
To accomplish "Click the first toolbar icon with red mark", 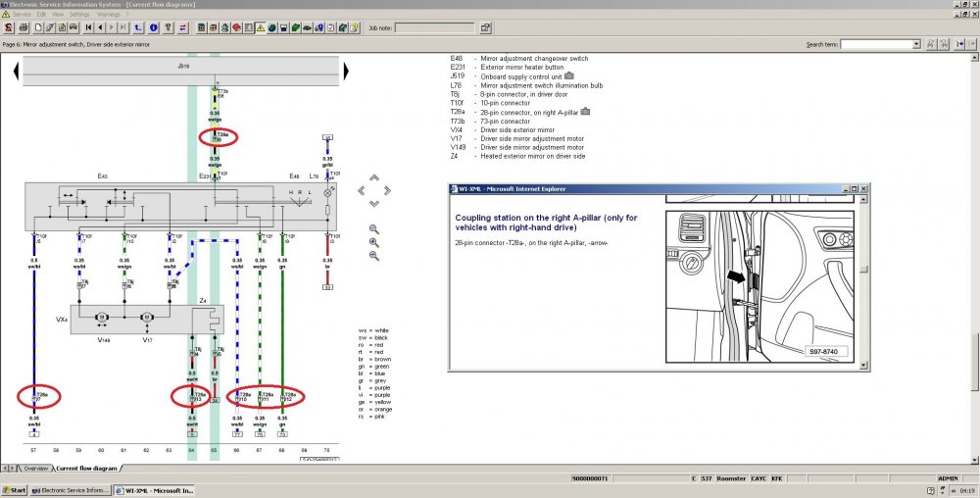I will [x=9, y=27].
